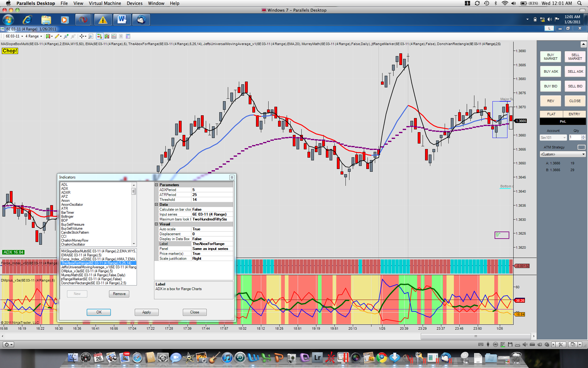Click the Auto scale True value

[212, 229]
